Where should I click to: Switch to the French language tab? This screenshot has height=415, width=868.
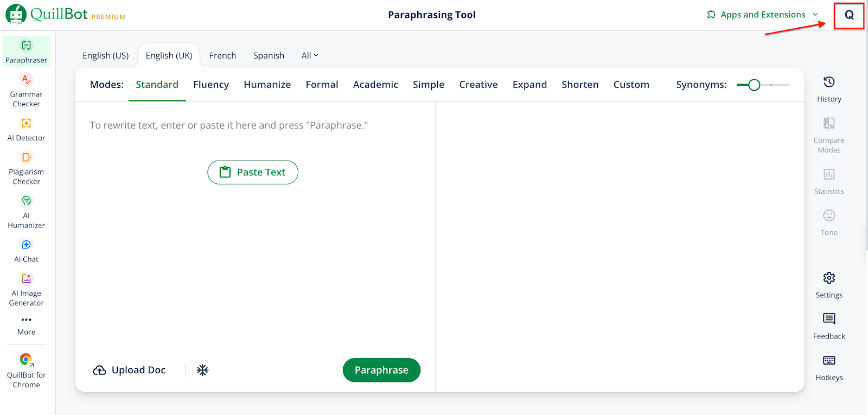222,55
